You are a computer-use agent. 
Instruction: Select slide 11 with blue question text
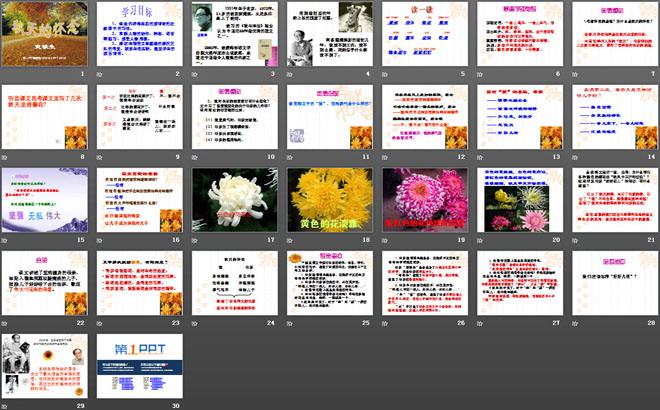pyautogui.click(x=324, y=119)
